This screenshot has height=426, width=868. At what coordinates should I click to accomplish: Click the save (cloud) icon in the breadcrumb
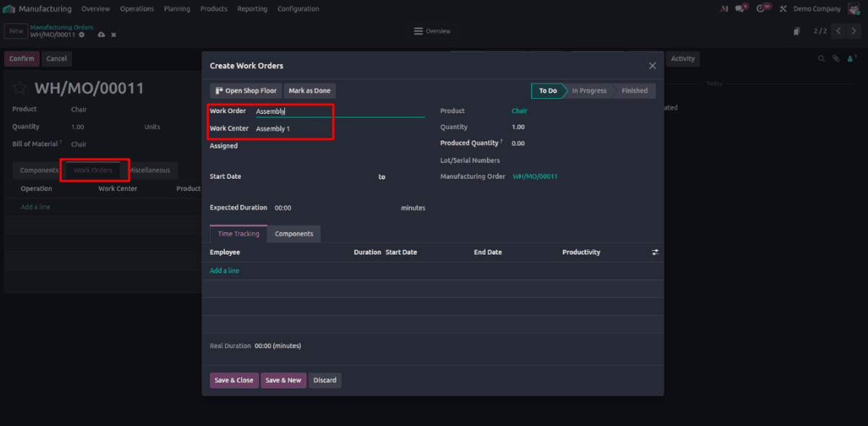click(101, 35)
